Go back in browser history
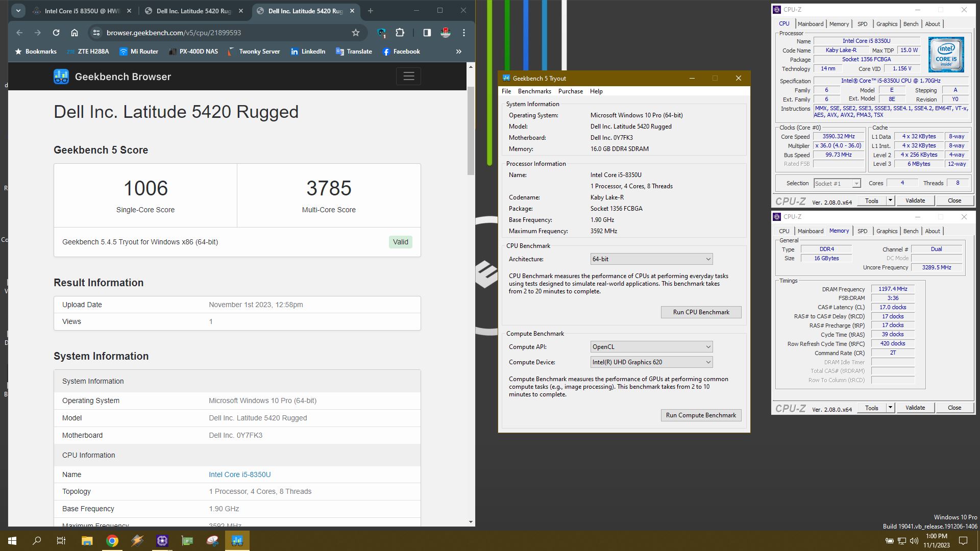Image resolution: width=980 pixels, height=551 pixels. [19, 33]
